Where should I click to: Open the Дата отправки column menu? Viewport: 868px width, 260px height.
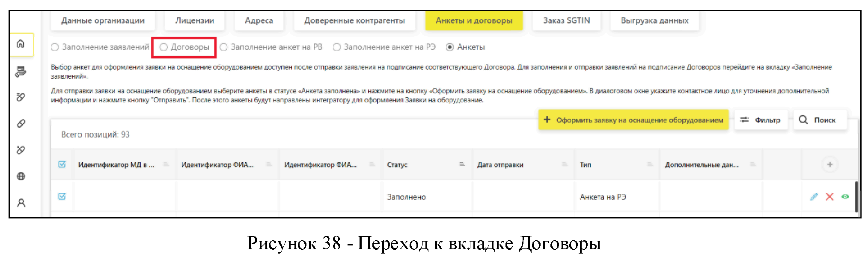coord(565,164)
